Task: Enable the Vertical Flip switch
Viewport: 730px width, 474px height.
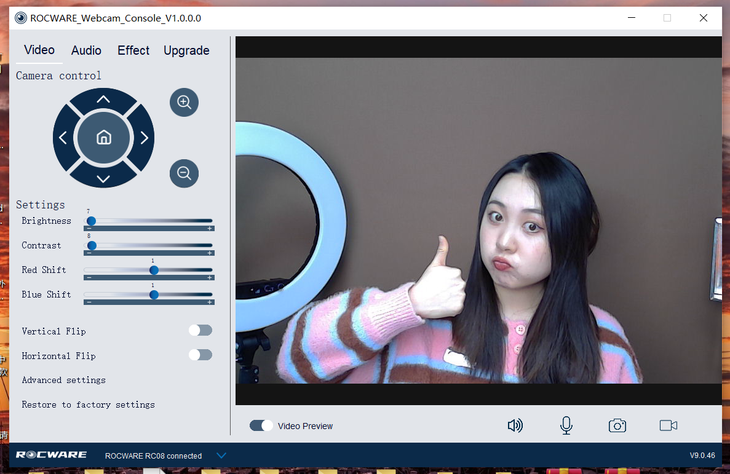Action: tap(200, 330)
